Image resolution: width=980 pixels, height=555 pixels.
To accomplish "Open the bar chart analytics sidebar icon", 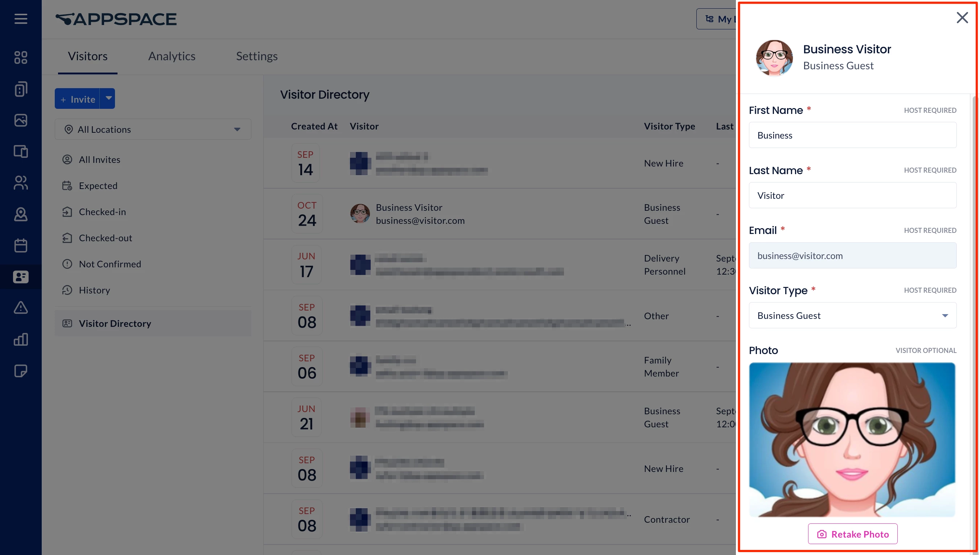I will pos(21,339).
